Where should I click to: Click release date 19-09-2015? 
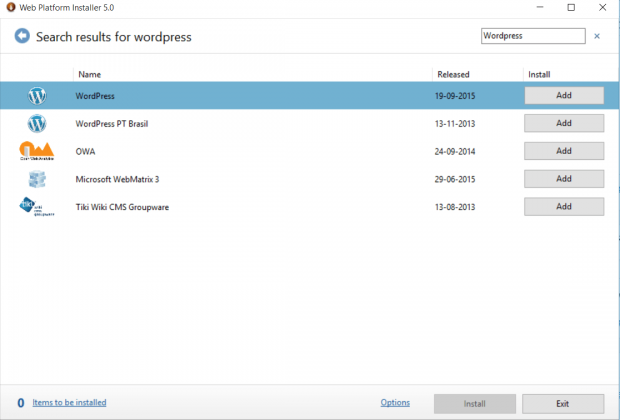455,96
